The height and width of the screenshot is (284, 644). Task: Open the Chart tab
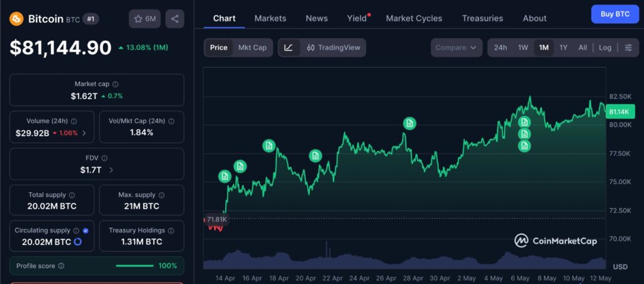225,18
